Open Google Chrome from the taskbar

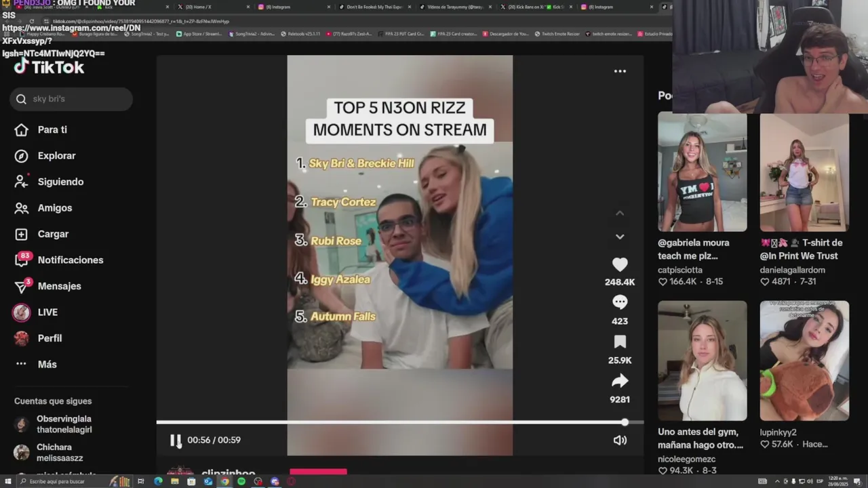[224, 481]
